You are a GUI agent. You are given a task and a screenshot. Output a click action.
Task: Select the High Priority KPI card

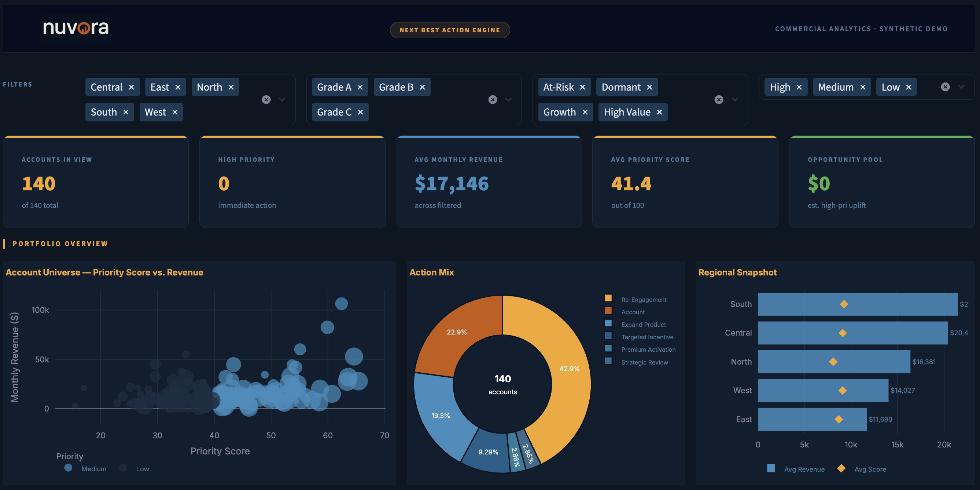[292, 182]
